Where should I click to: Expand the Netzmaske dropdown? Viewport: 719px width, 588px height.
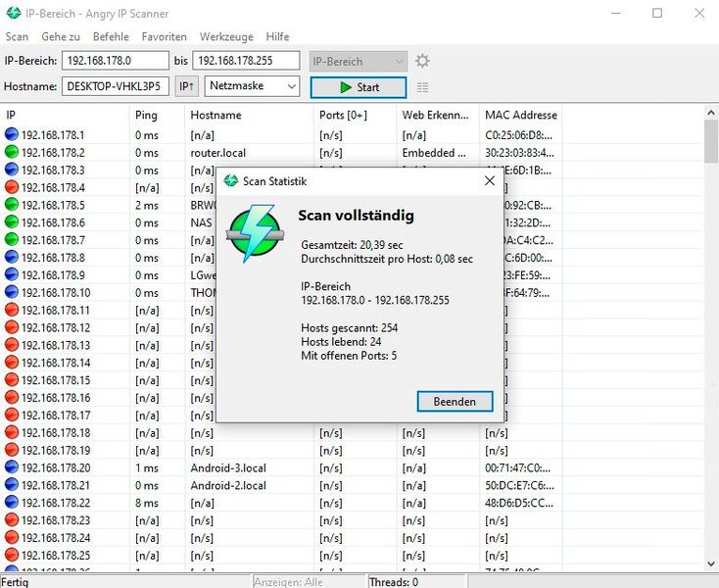coord(252,86)
